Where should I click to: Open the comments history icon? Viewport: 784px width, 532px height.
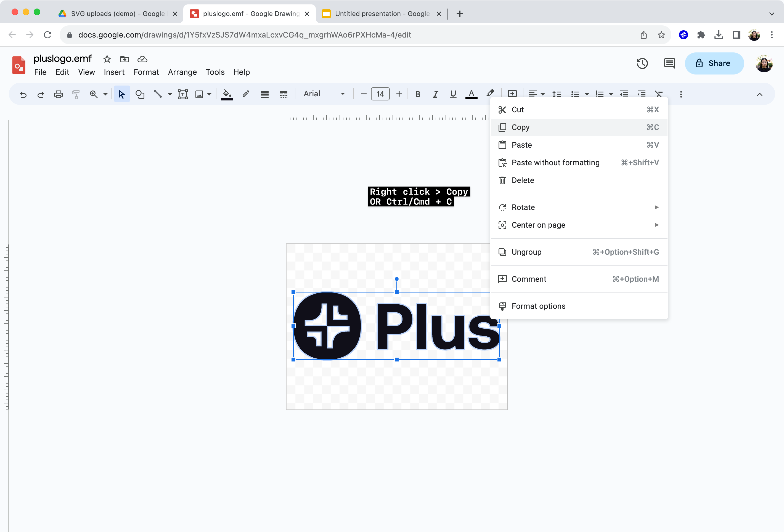669,63
